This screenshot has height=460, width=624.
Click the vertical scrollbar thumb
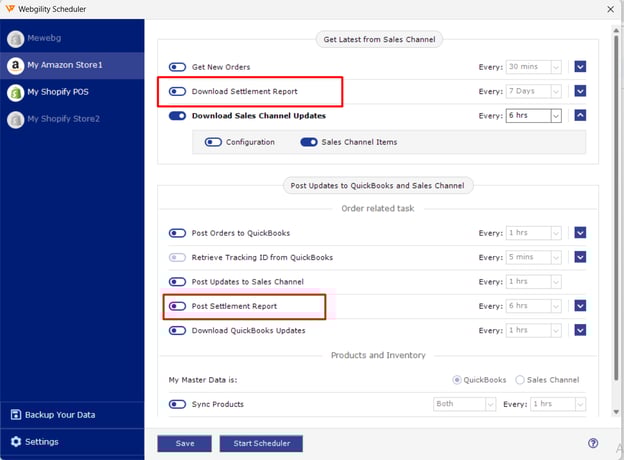[616, 207]
